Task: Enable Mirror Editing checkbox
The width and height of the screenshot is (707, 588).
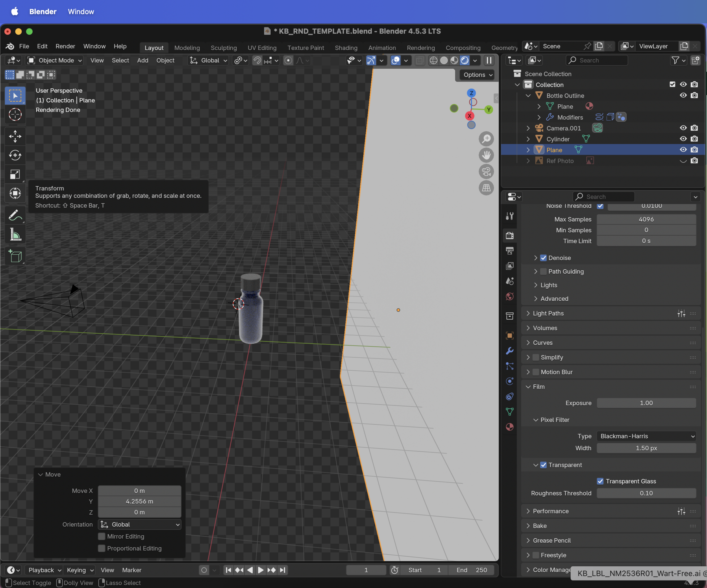Action: click(x=101, y=536)
